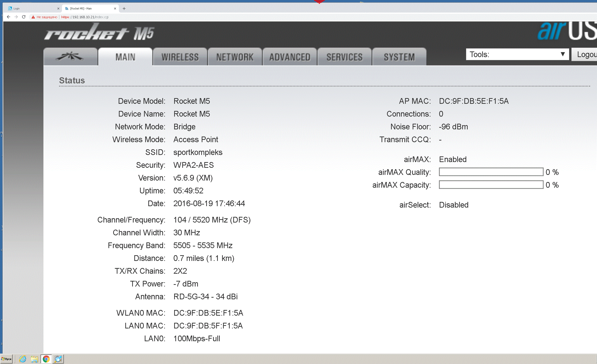This screenshot has width=597, height=364.
Task: Click the LAN0 MAC value DC:9F:DB:5F:F1:5A
Action: click(208, 326)
